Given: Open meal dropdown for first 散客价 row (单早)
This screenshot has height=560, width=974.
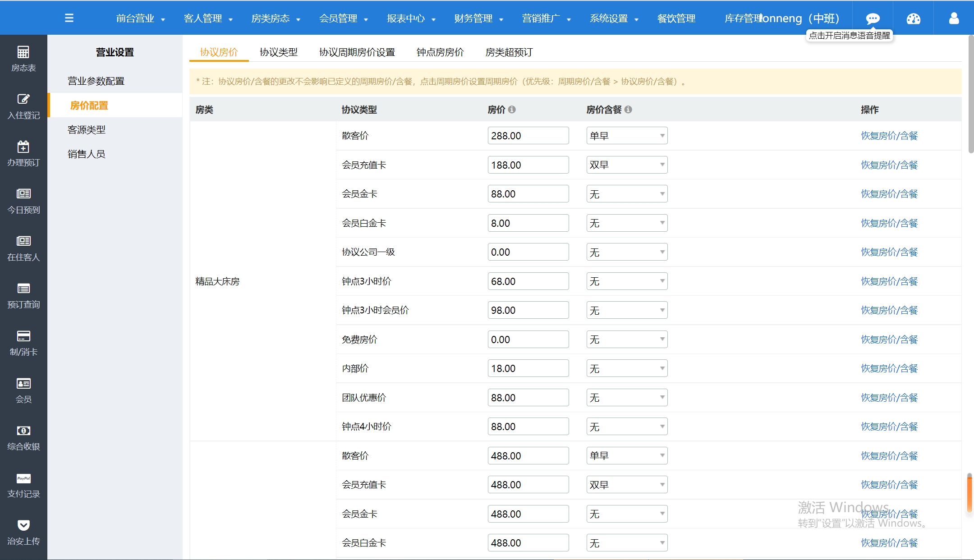Looking at the screenshot, I should pos(627,136).
